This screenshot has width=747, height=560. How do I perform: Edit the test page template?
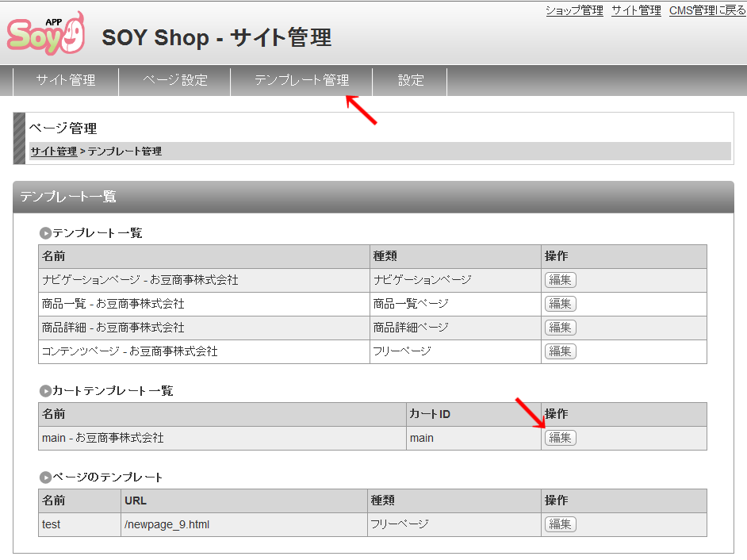560,524
